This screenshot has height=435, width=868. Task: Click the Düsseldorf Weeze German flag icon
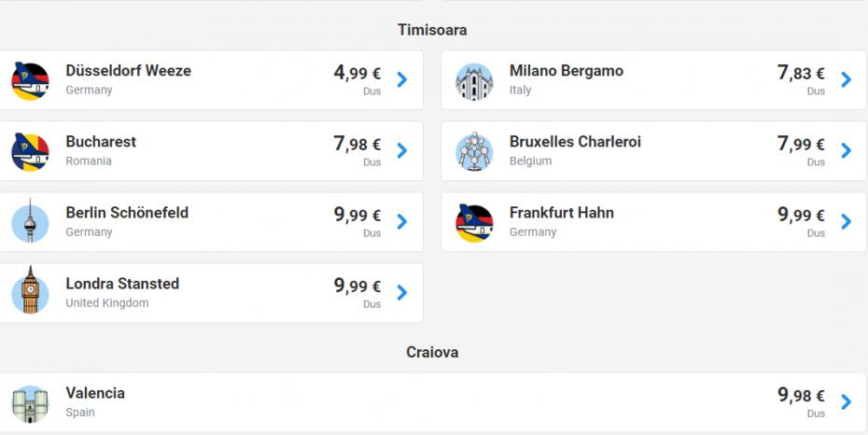30,81
